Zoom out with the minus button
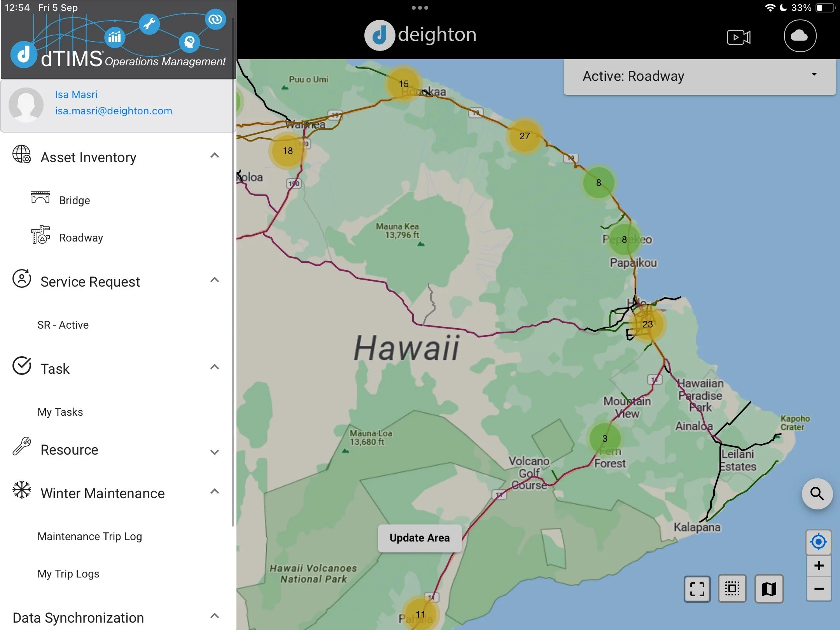The image size is (840, 630). (x=818, y=589)
